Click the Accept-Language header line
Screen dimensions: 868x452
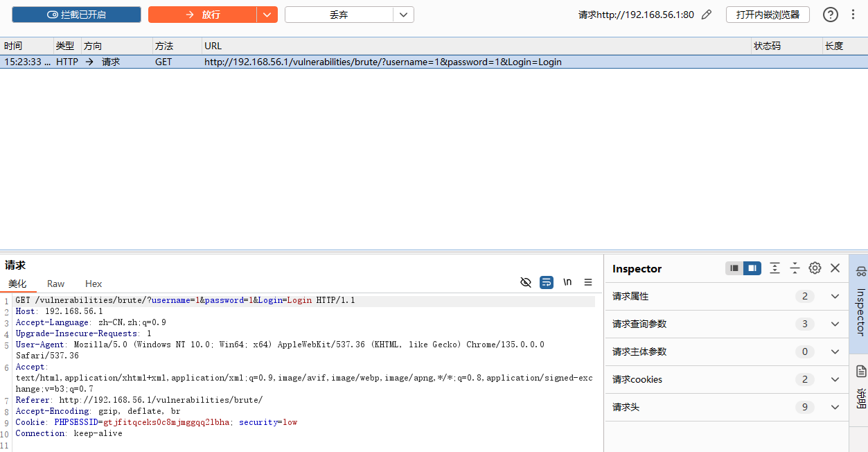(91, 322)
